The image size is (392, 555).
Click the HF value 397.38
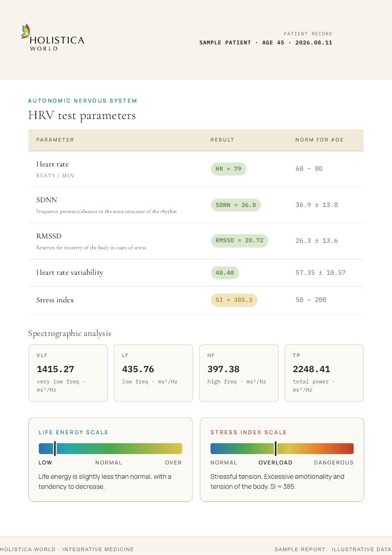click(x=223, y=369)
